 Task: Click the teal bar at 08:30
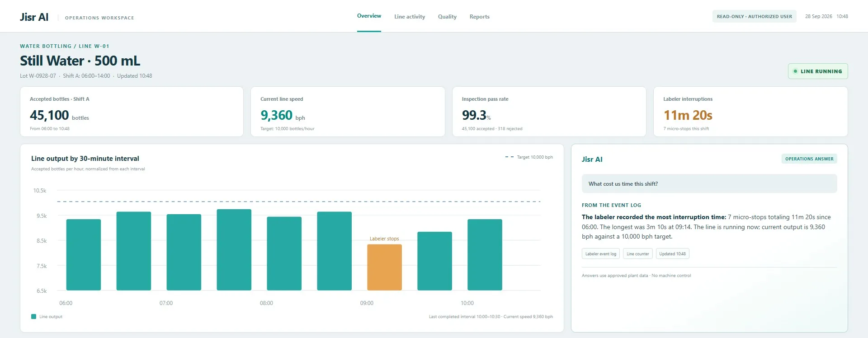pyautogui.click(x=335, y=251)
